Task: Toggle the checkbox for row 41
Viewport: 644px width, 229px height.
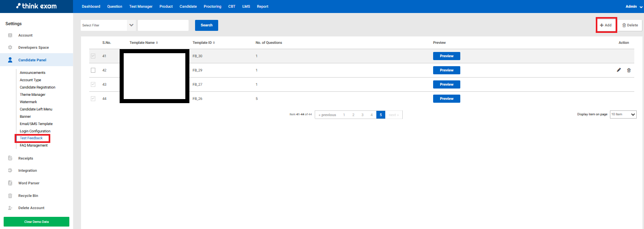Action: point(93,56)
